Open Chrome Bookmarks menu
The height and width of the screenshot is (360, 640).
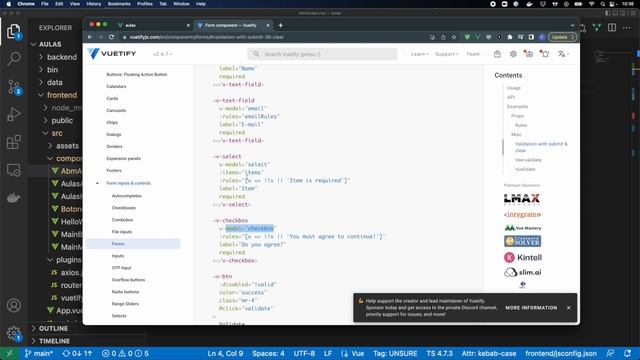(119, 4)
